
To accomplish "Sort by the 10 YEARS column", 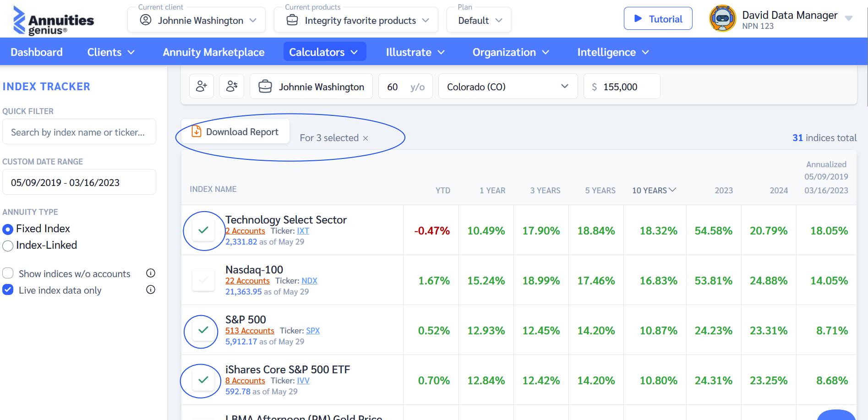I will click(x=654, y=191).
